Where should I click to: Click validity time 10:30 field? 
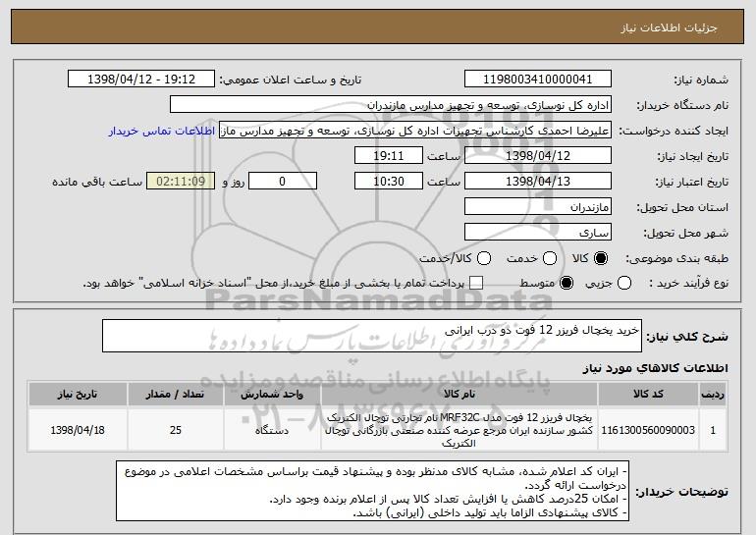pyautogui.click(x=389, y=182)
